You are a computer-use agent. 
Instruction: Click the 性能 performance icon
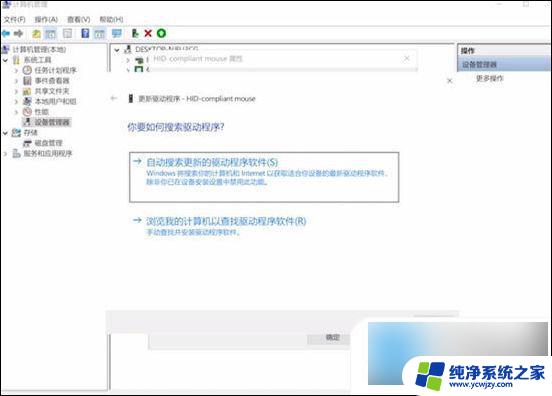pos(27,112)
